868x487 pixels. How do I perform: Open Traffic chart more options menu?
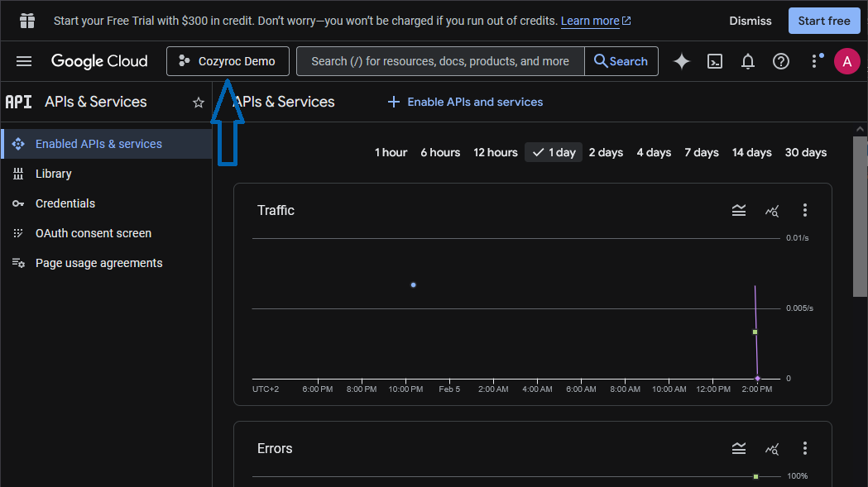(805, 211)
